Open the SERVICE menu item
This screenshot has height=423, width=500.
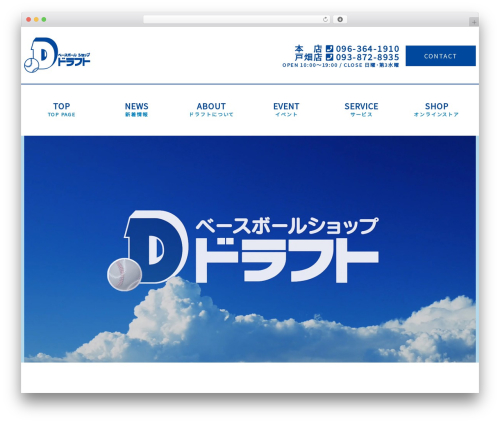click(361, 110)
